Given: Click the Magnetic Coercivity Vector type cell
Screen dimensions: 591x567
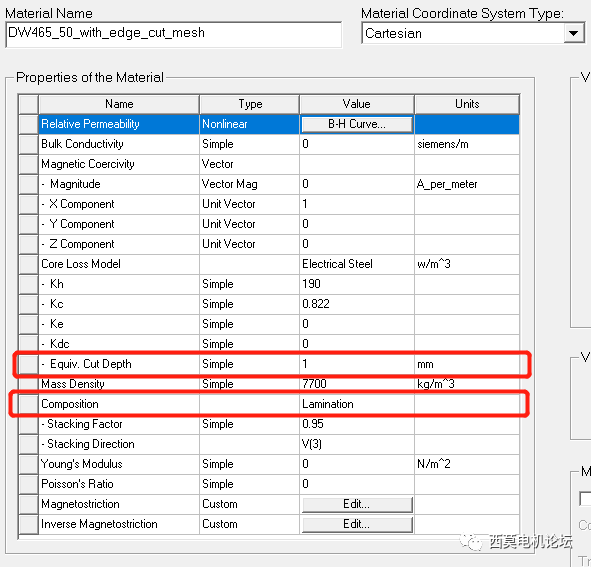Looking at the screenshot, I should pyautogui.click(x=250, y=164).
